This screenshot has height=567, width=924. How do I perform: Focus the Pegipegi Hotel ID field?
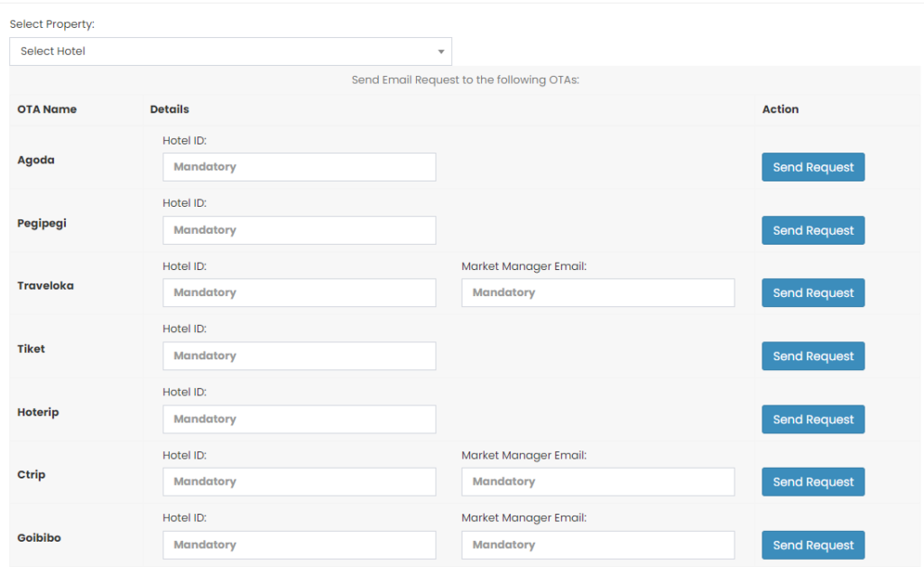point(300,230)
